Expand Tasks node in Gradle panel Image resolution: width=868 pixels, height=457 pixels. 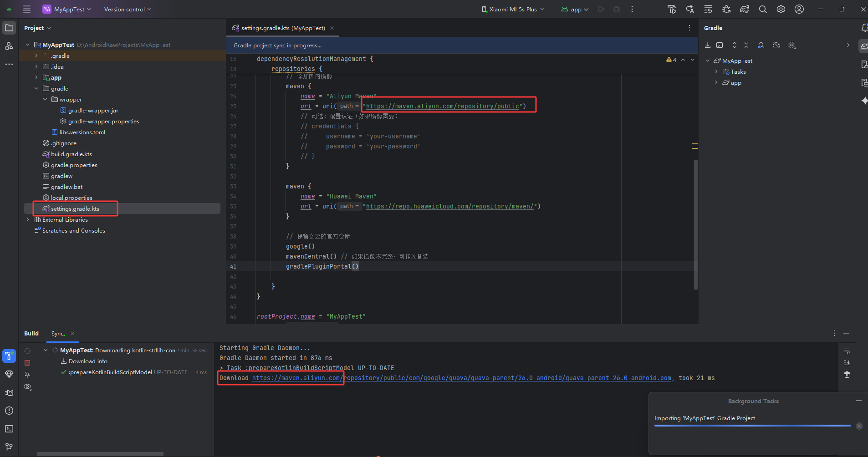[x=716, y=71]
